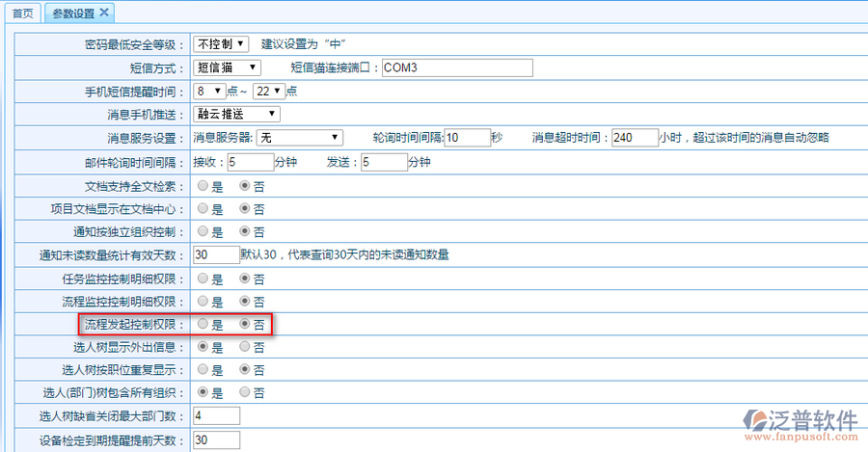Enable 是 for 流程发起控制权限
Screen dimensions: 868x452
tap(203, 326)
